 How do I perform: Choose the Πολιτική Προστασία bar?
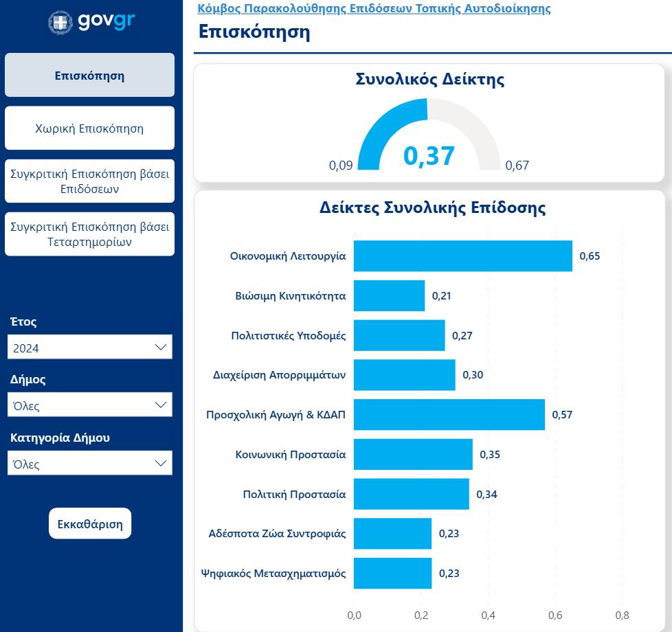(411, 494)
